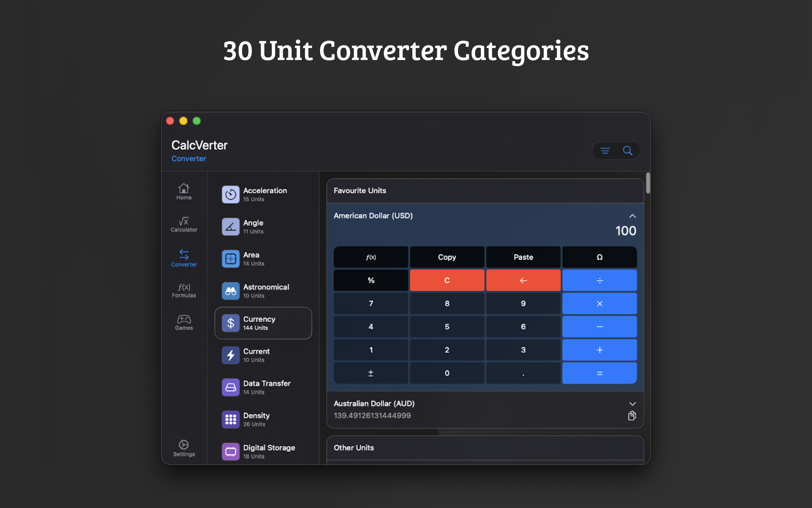Collapse the American Dollar (USD) keypad
The width and height of the screenshot is (812, 508).
coord(632,216)
